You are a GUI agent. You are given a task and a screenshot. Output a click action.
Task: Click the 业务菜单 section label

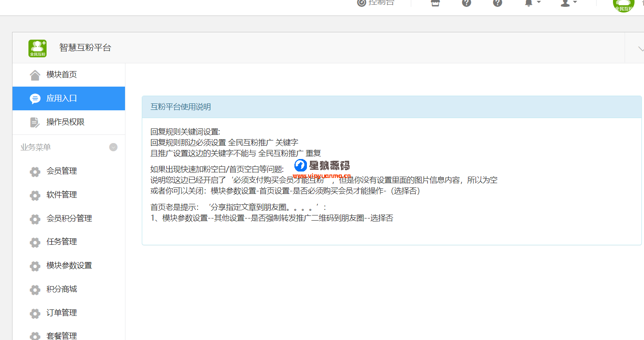tap(36, 147)
